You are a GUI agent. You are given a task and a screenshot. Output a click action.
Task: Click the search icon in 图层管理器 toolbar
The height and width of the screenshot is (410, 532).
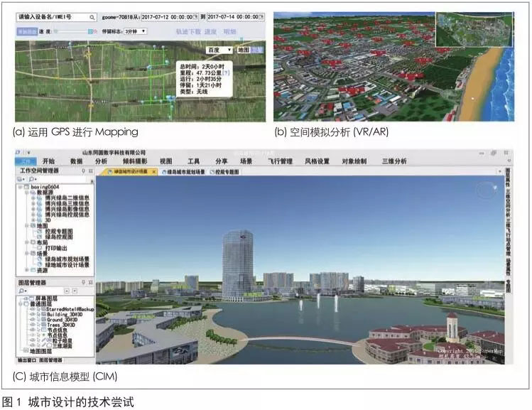pos(23,291)
